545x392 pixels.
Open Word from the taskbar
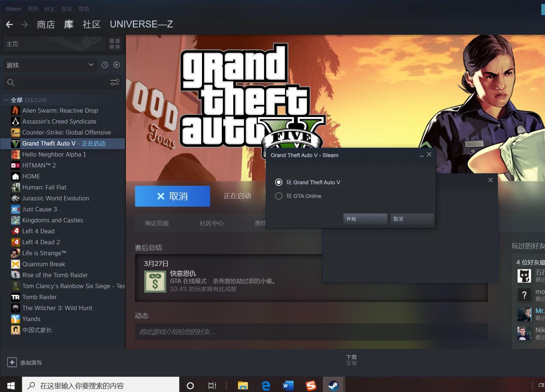click(x=288, y=385)
